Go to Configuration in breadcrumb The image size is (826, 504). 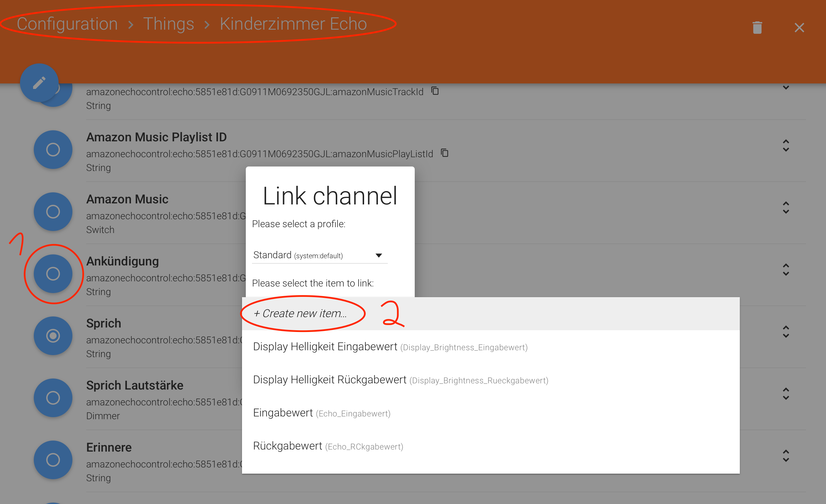click(x=68, y=24)
